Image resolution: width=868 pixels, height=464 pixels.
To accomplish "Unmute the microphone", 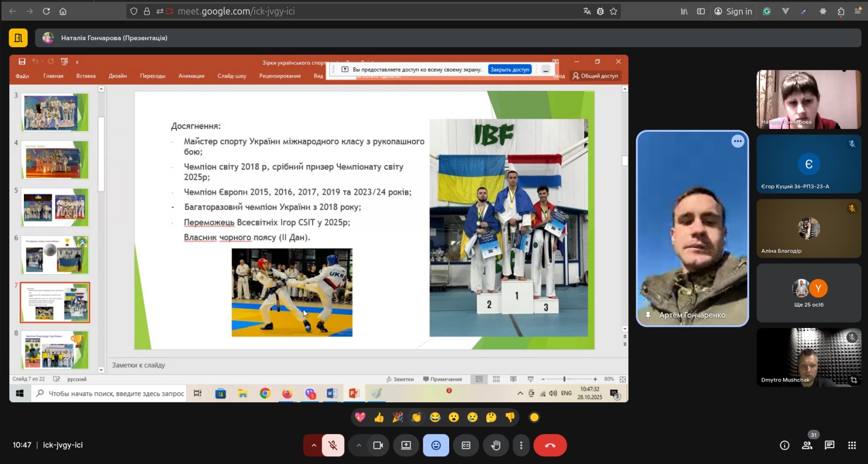I will pyautogui.click(x=333, y=445).
